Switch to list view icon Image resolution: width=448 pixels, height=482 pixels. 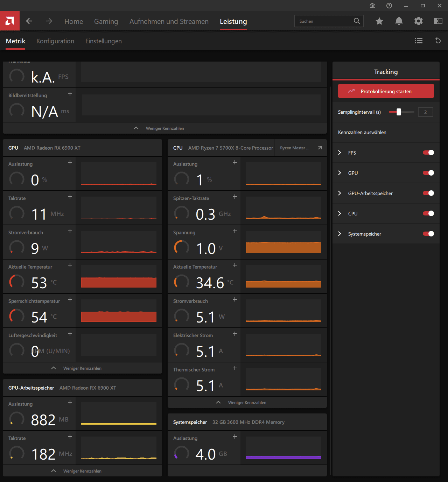(x=419, y=41)
